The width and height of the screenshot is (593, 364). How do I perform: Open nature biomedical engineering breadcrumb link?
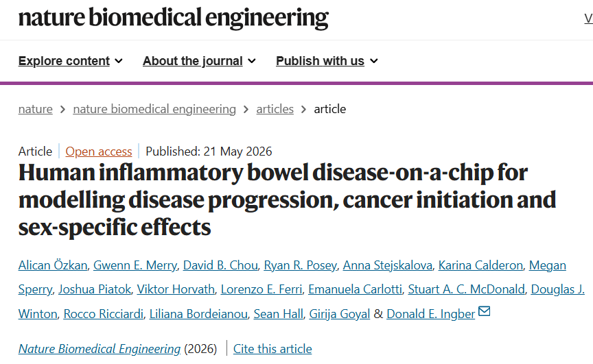pos(154,109)
